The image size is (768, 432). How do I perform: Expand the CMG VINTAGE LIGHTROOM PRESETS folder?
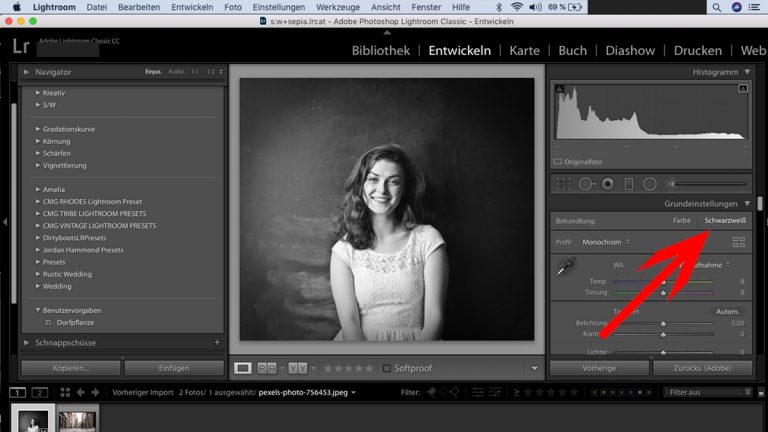coord(38,226)
